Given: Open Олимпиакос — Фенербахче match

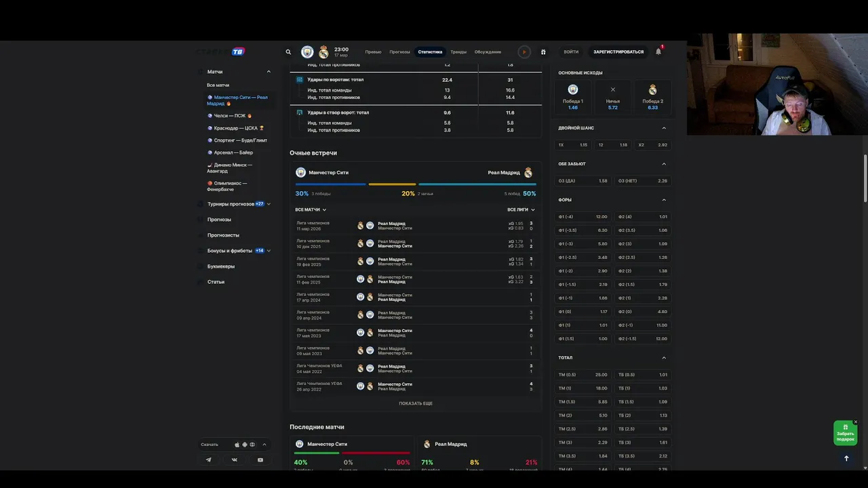Looking at the screenshot, I should pos(228,186).
